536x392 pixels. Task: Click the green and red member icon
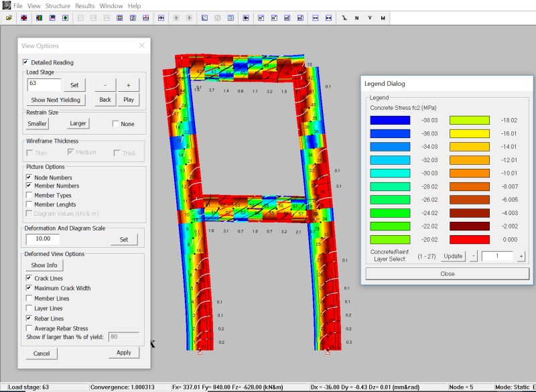[x=40, y=18]
